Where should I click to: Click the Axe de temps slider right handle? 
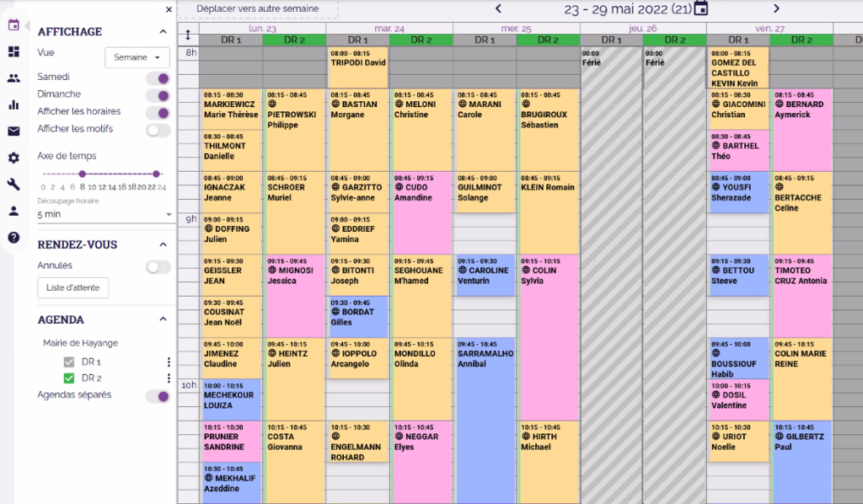pyautogui.click(x=156, y=174)
